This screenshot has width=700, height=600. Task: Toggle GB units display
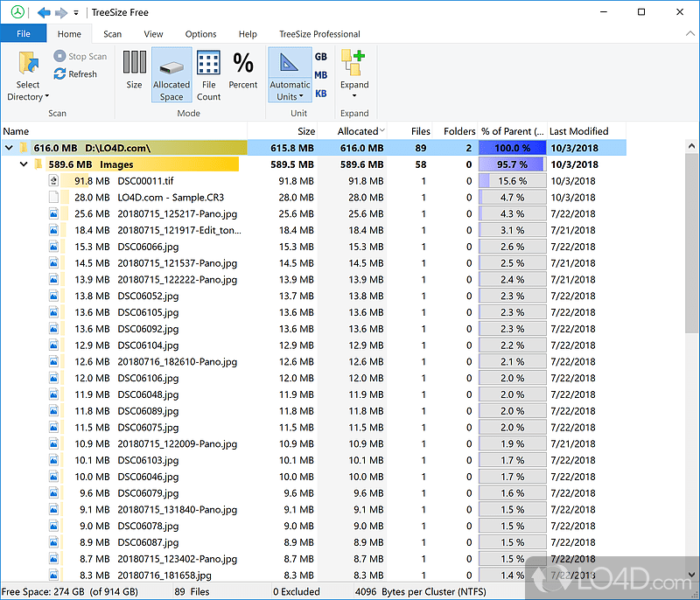click(x=320, y=56)
